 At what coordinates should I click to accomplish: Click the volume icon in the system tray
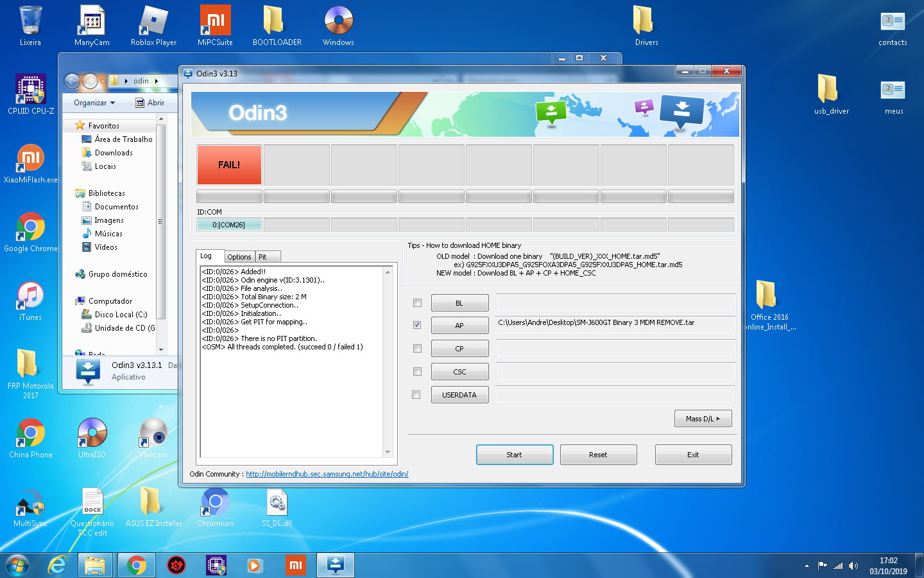853,566
